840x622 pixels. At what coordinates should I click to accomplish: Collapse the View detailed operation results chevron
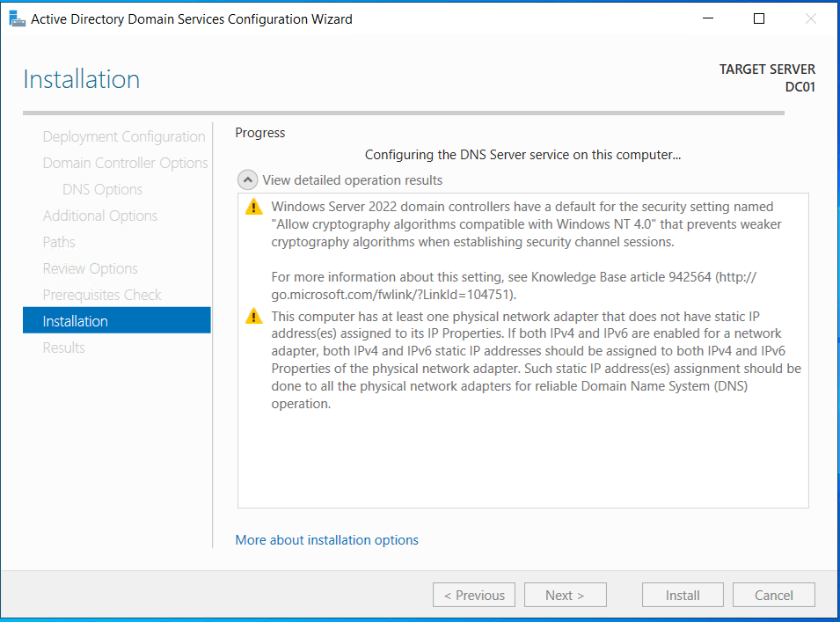(x=248, y=180)
